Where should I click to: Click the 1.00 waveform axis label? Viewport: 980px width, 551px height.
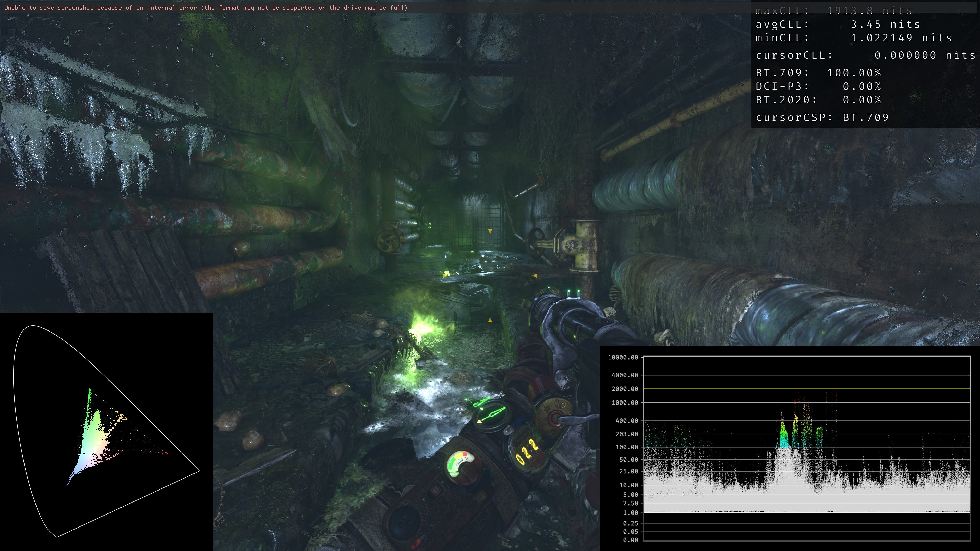pyautogui.click(x=630, y=513)
